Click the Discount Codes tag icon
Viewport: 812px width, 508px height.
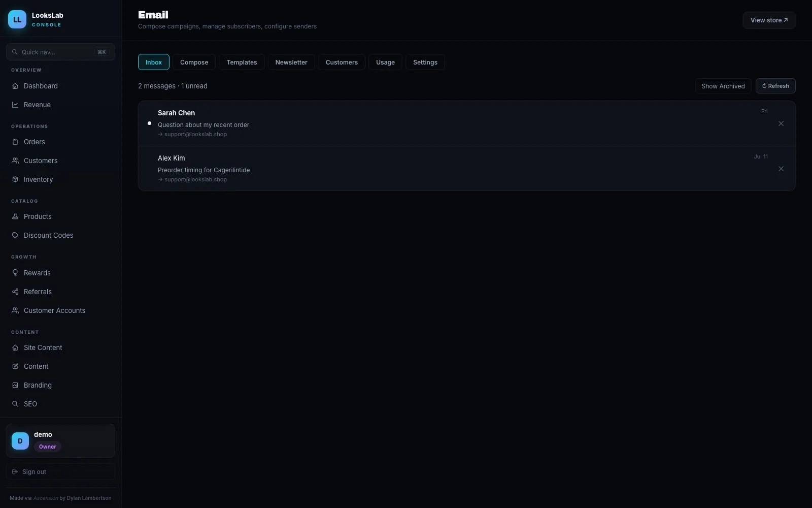(15, 235)
